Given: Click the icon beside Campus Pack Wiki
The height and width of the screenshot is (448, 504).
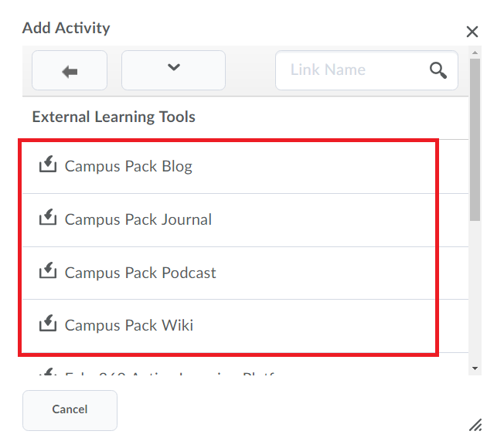Looking at the screenshot, I should tap(48, 323).
